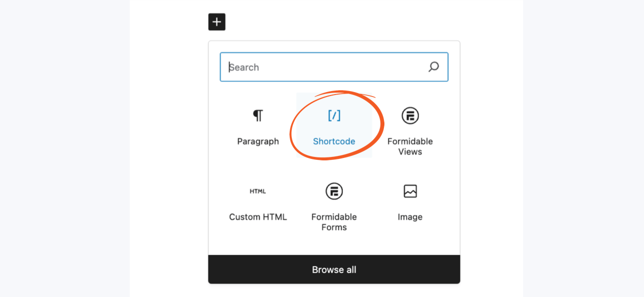Select the Paragraph block by its label
644x297 pixels.
[258, 141]
